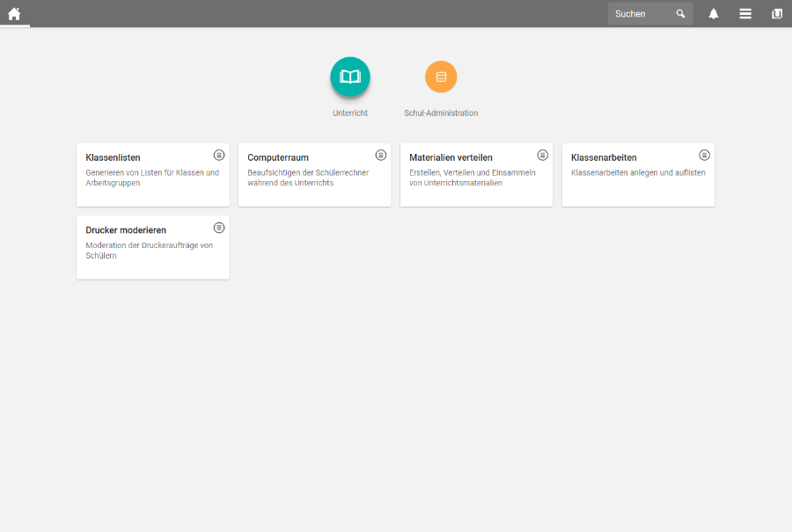Select the orange Schul-Administration icon

(441, 77)
